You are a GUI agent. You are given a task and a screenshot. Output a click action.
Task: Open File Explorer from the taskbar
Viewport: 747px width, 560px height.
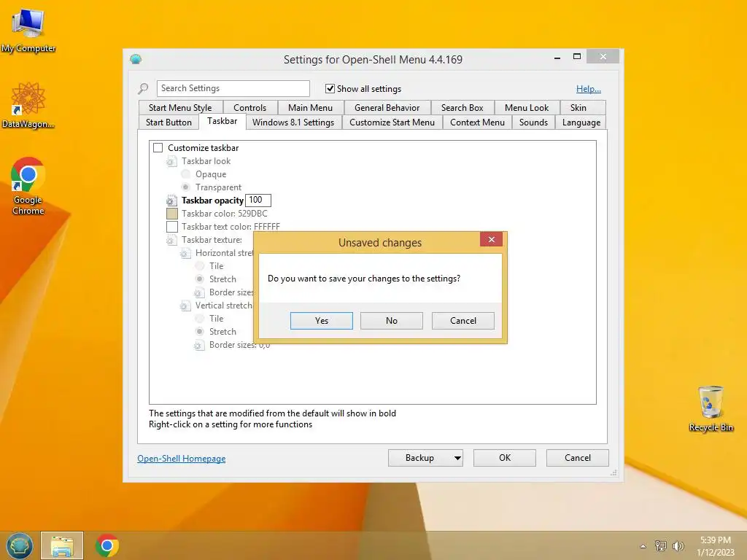pos(62,545)
